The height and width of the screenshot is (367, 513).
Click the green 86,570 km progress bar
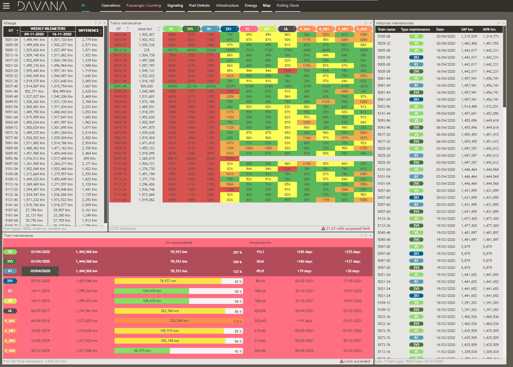pos(142,351)
